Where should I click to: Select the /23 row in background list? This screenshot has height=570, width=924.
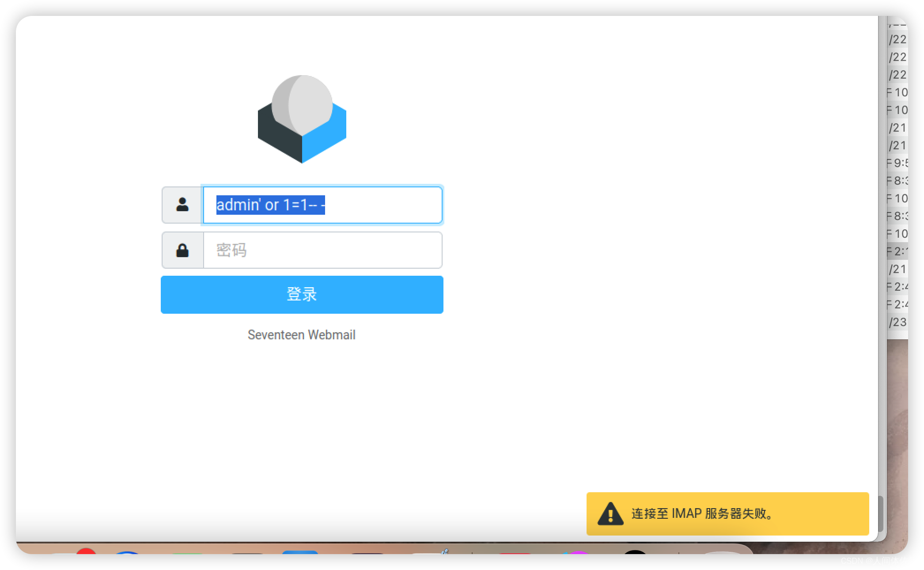click(897, 322)
